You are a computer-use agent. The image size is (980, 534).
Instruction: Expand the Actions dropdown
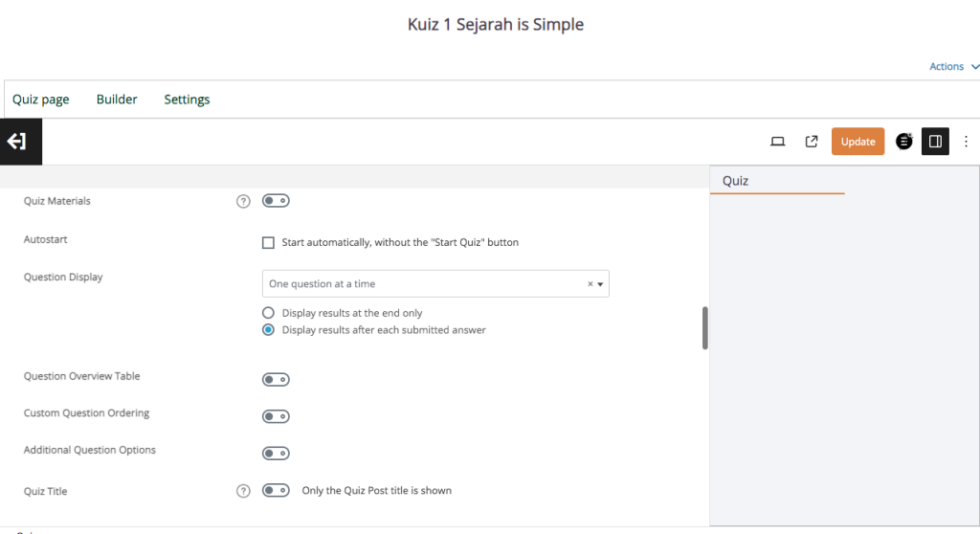click(x=954, y=67)
